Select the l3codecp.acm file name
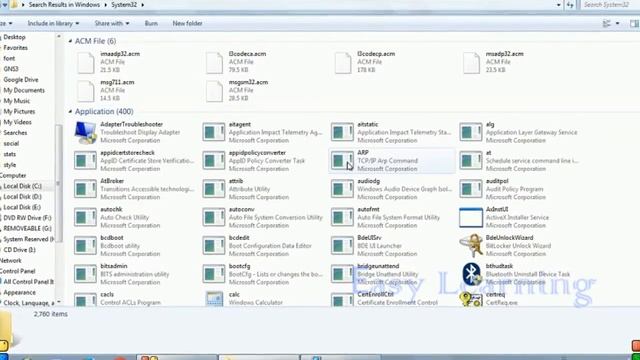 click(376, 54)
